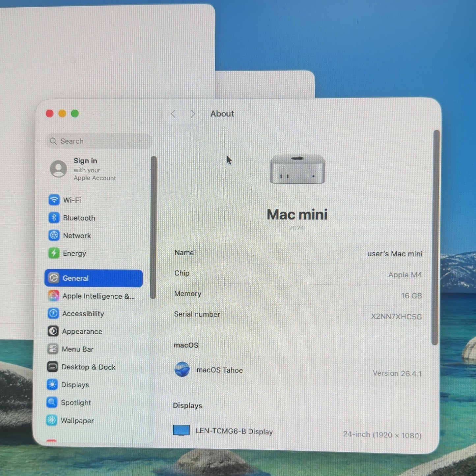Click the Spotlight magnifier icon
The height and width of the screenshot is (476, 476).
52,402
